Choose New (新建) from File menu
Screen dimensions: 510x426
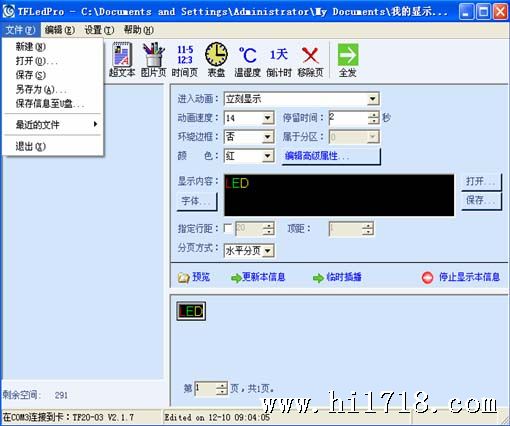[53, 47]
